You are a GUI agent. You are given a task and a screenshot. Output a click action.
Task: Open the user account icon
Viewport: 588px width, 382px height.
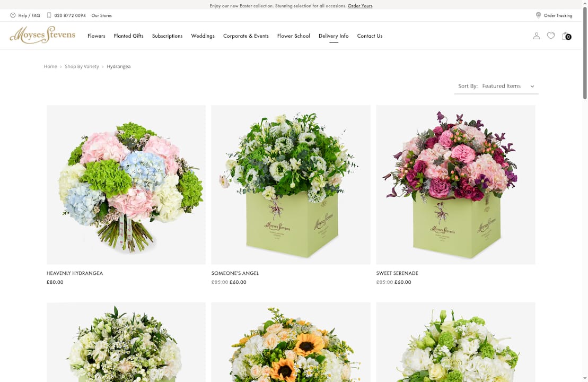point(536,36)
